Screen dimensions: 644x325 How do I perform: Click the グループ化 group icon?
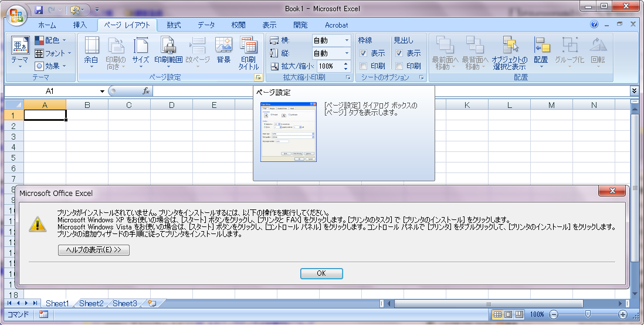[x=570, y=53]
